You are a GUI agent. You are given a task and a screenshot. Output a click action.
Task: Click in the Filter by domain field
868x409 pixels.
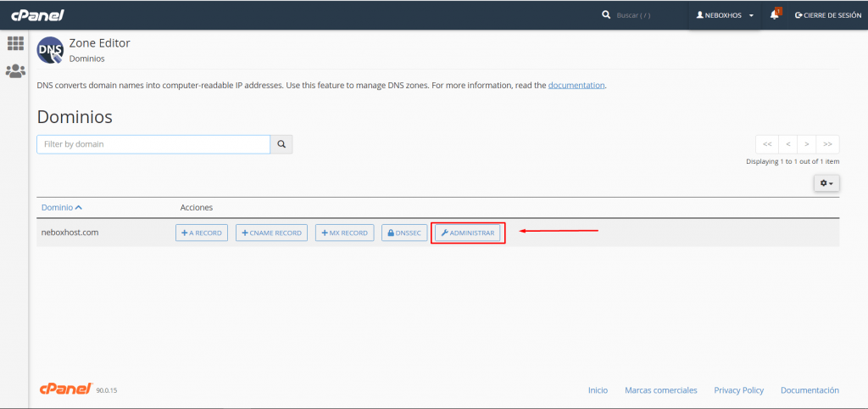coord(153,144)
